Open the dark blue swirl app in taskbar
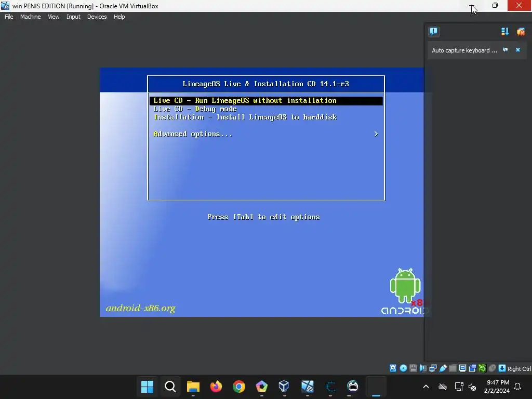This screenshot has height=399, width=532. [x=330, y=387]
